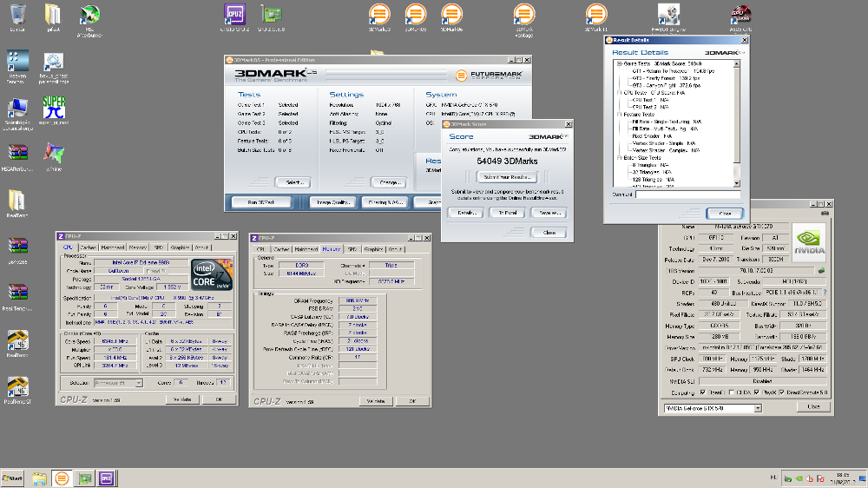Collapse the Batch Size Tests tree node

tap(620, 157)
